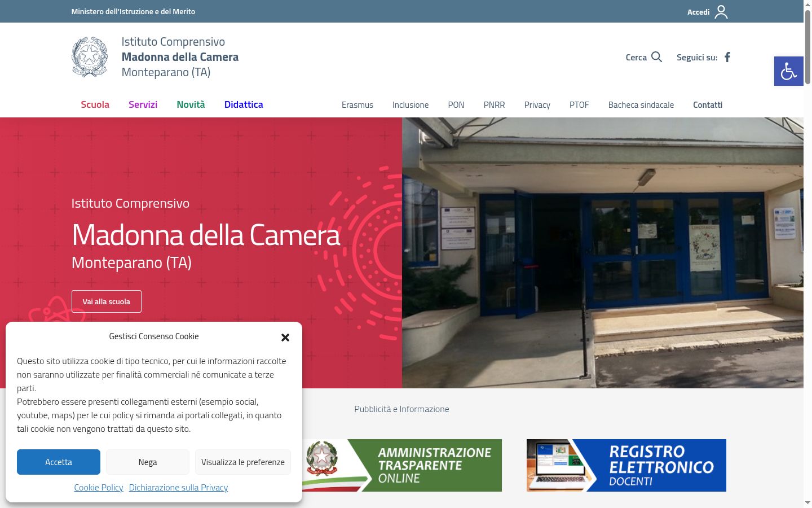Open the Dichiarazione sulla Privacy link

[178, 487]
